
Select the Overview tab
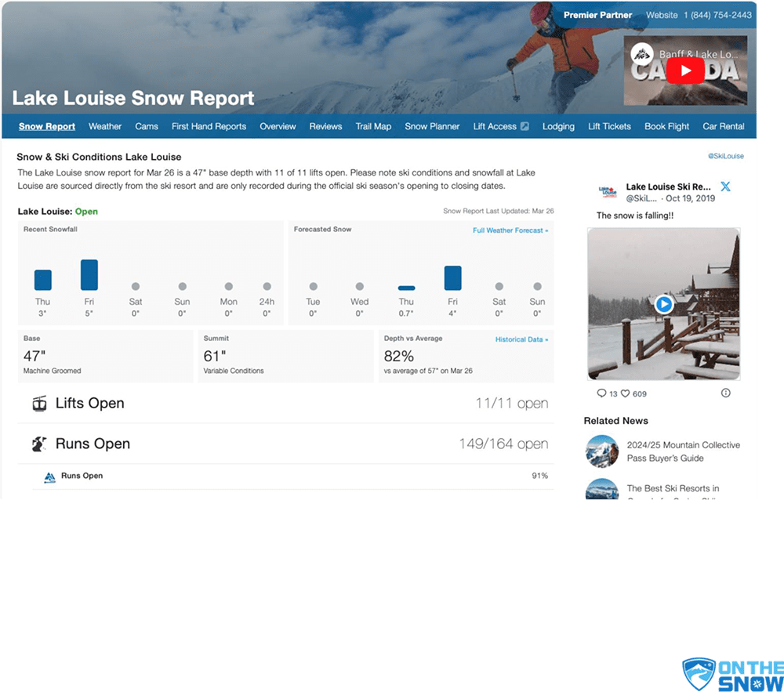(x=278, y=126)
